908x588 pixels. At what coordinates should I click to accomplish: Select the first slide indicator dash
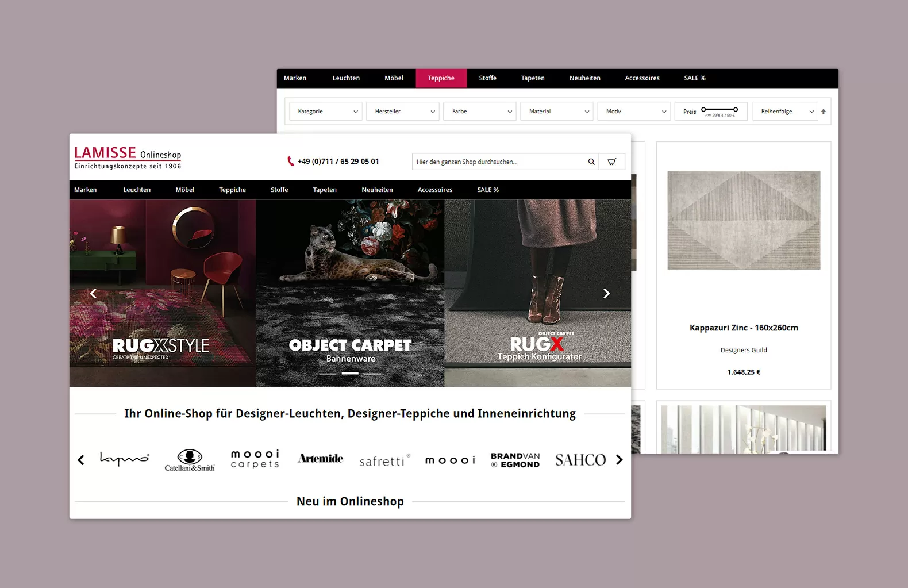[x=328, y=374]
